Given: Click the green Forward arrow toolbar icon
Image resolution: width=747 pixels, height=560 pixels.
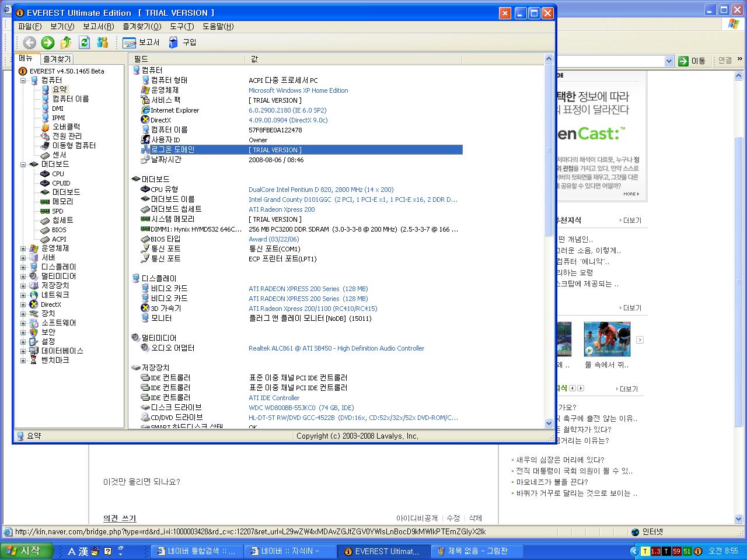Looking at the screenshot, I should coord(48,43).
